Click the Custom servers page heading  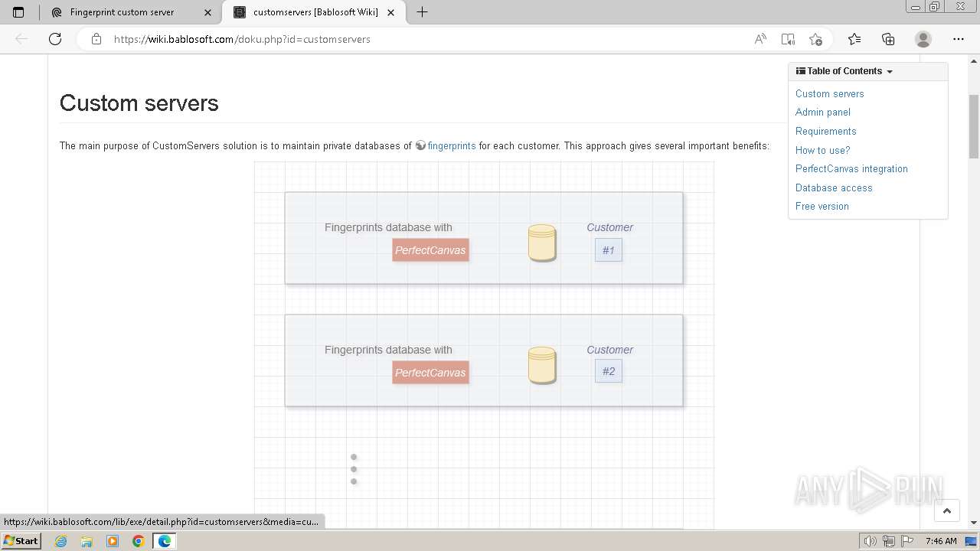coord(139,103)
